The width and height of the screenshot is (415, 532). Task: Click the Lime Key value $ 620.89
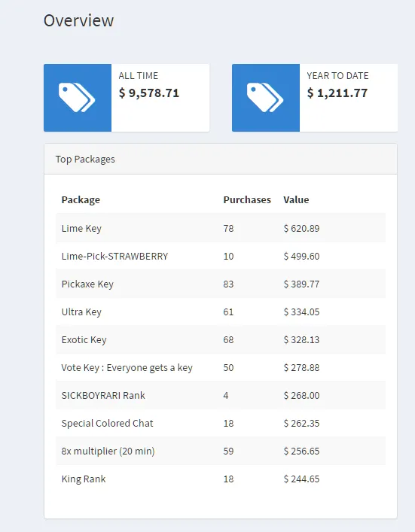coord(301,228)
